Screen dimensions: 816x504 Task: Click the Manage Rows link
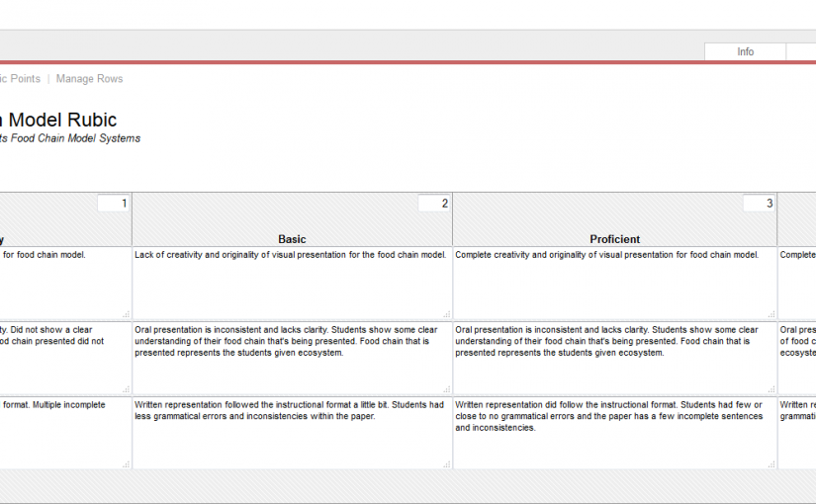(89, 79)
